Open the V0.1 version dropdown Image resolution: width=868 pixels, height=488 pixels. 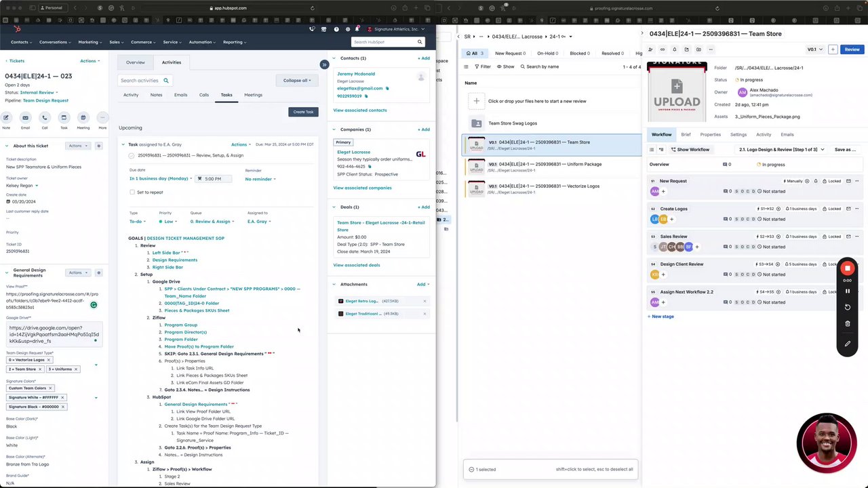pos(815,49)
